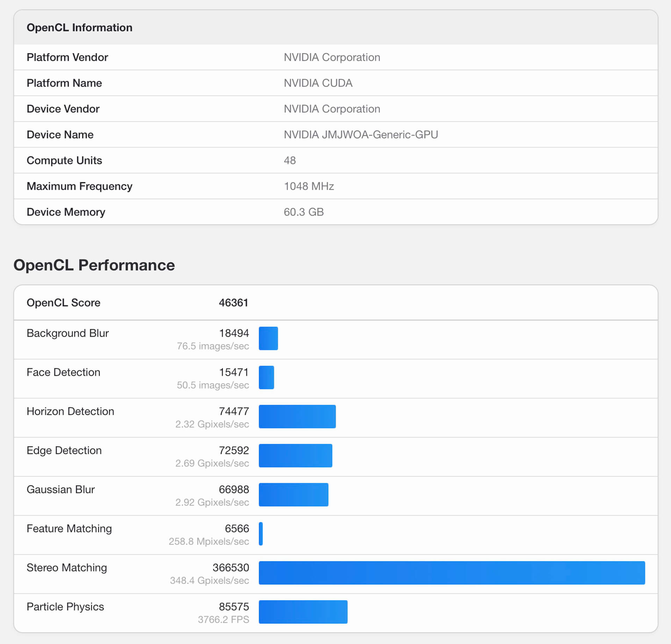Click the Feature Matching score bar

click(261, 534)
